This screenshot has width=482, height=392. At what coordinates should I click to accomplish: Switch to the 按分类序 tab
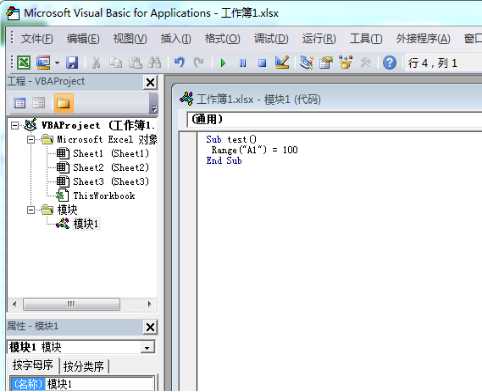(x=83, y=367)
